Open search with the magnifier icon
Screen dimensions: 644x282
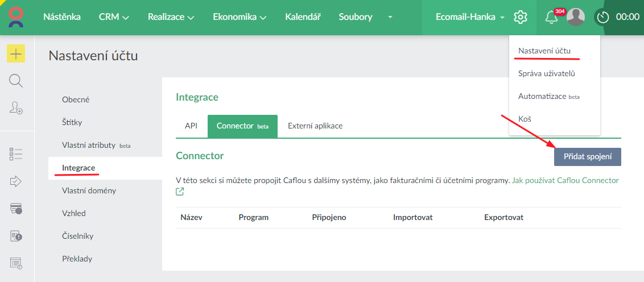(x=16, y=81)
